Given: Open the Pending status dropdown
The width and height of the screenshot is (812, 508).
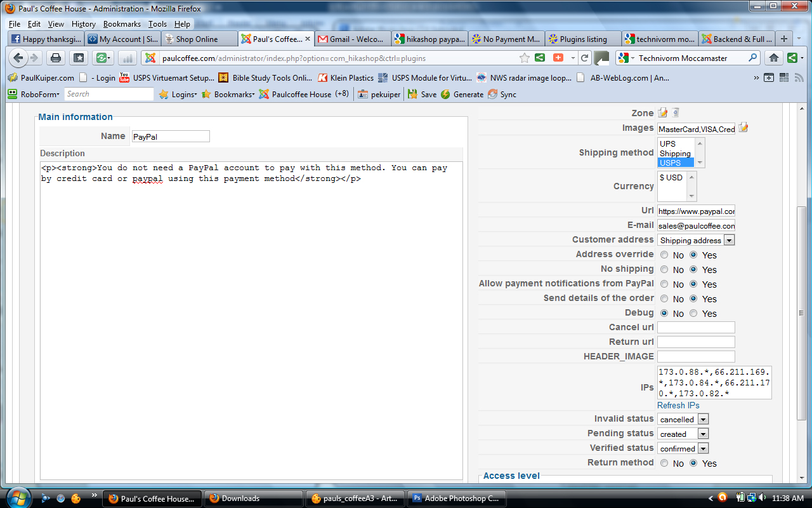Looking at the screenshot, I should (x=683, y=434).
